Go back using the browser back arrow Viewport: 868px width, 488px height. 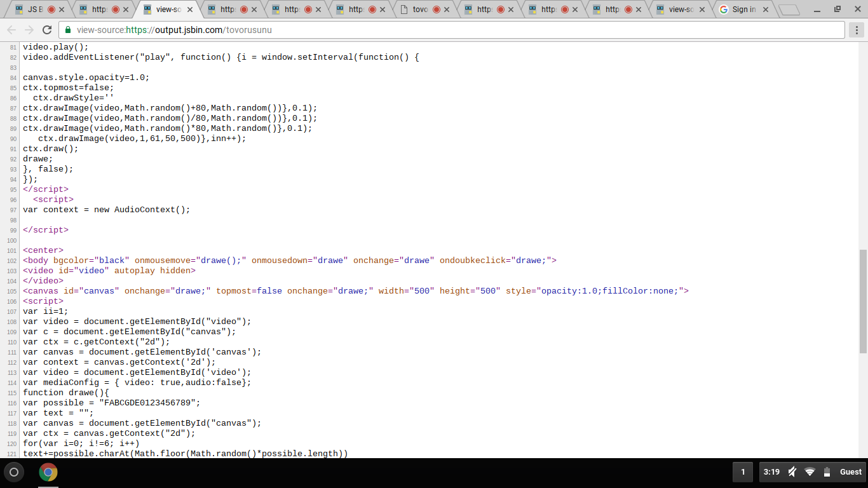pyautogui.click(x=11, y=30)
